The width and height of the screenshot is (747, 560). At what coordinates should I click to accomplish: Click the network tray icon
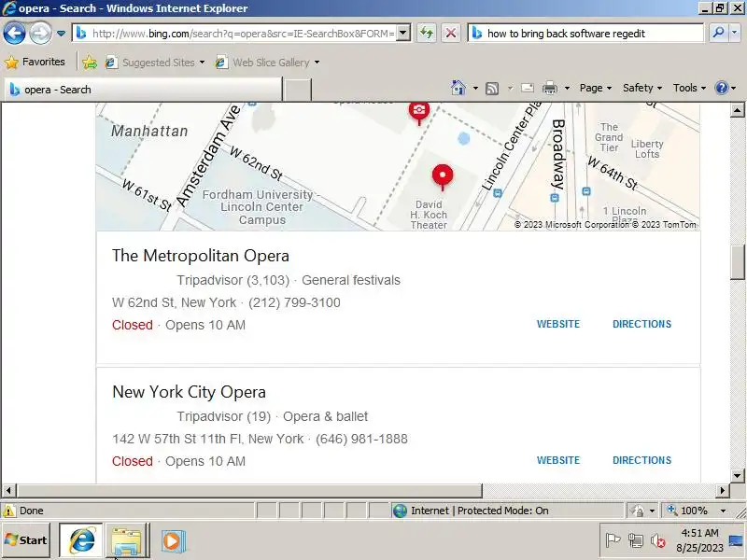pos(635,540)
